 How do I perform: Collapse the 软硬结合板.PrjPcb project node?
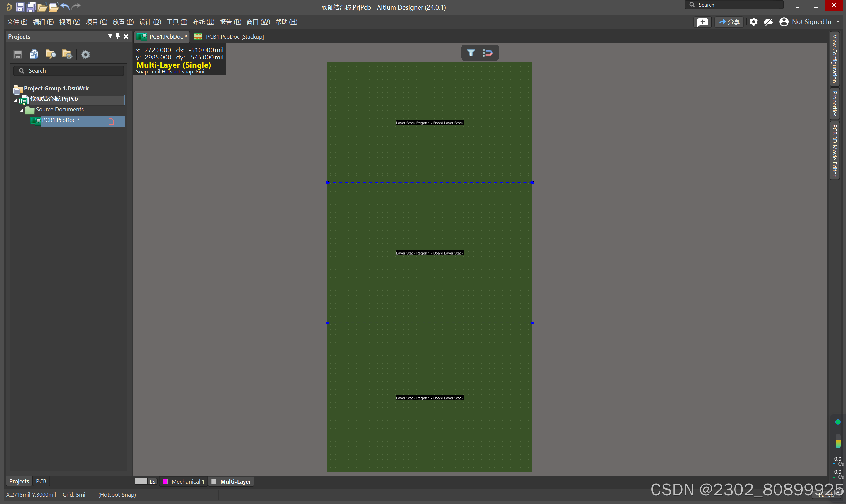[x=15, y=100]
